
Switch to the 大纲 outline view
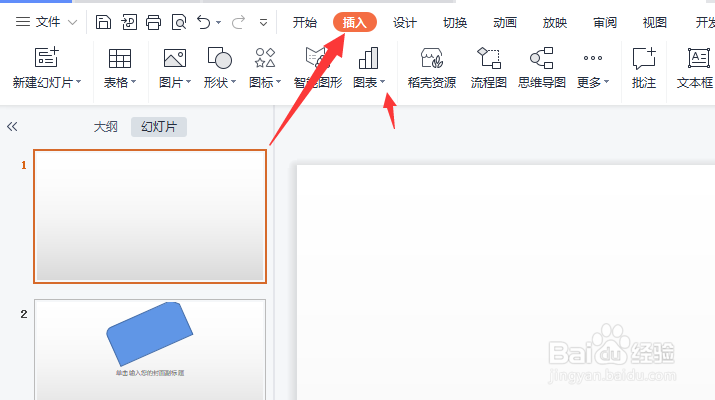(x=105, y=126)
